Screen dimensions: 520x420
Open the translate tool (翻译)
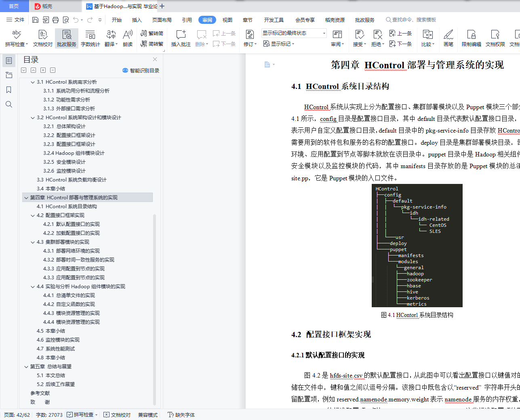click(x=111, y=38)
